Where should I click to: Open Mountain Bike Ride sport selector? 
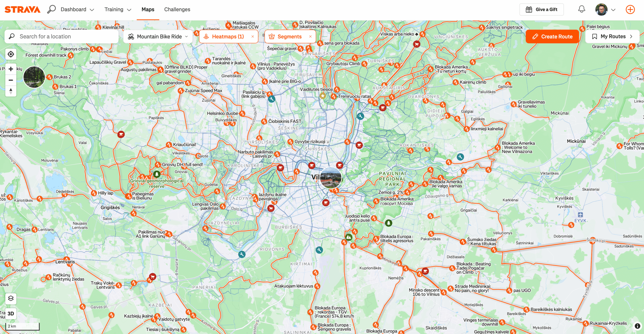[158, 36]
